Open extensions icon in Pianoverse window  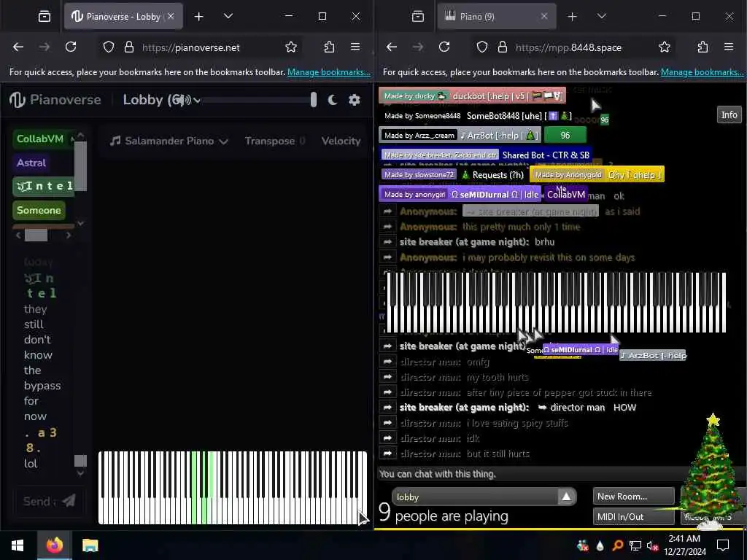329,47
